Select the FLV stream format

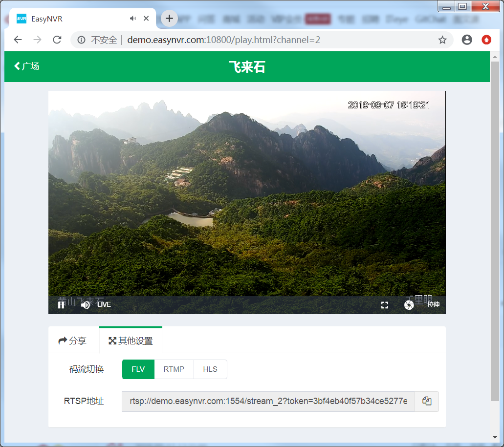[138, 369]
